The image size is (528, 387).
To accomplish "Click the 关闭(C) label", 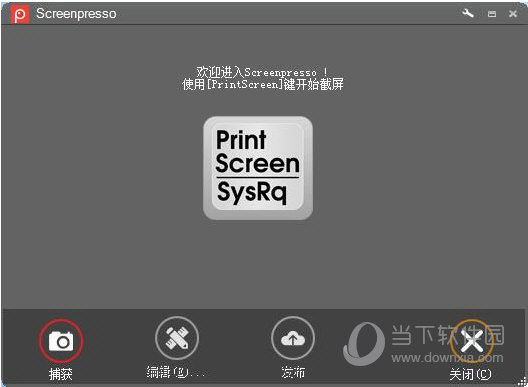I will (x=470, y=374).
